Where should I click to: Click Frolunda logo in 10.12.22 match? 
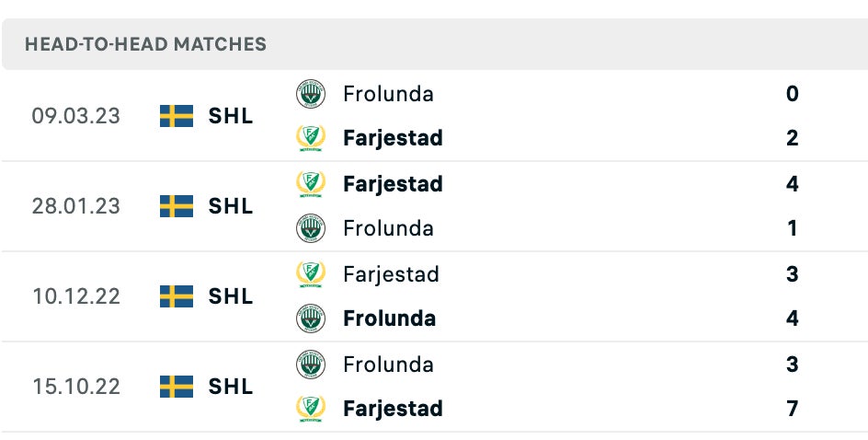click(x=311, y=318)
